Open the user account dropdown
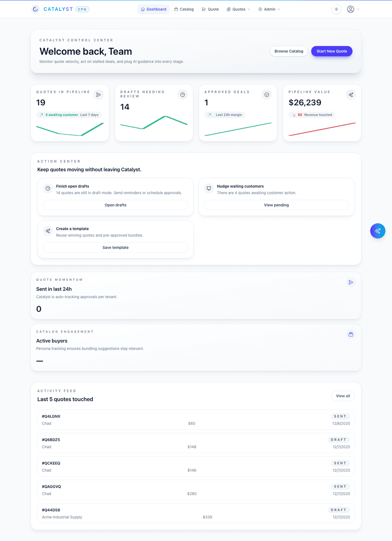 pyautogui.click(x=352, y=9)
